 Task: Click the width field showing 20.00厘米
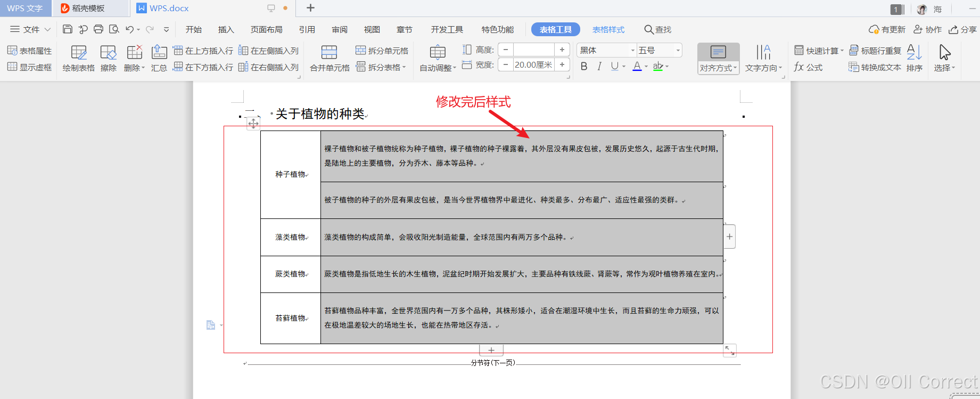pyautogui.click(x=533, y=64)
